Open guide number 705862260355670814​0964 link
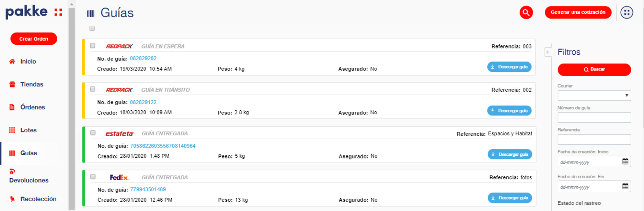 [163, 146]
